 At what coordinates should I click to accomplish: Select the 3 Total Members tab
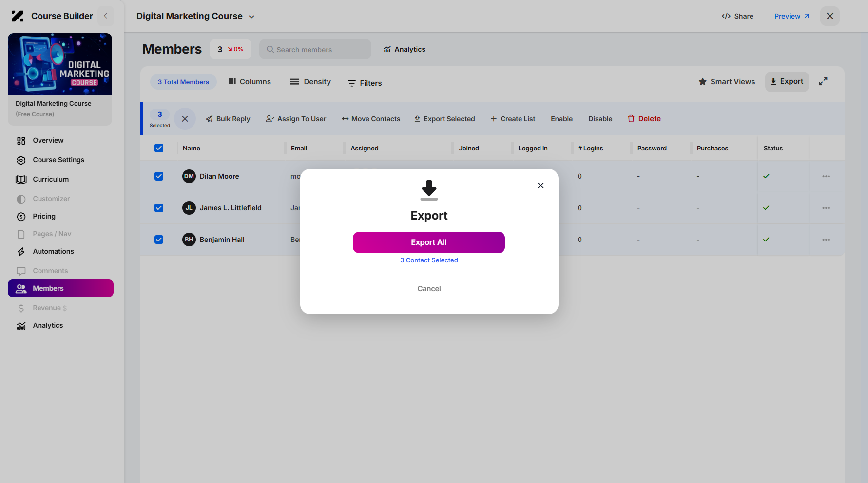[x=183, y=82]
